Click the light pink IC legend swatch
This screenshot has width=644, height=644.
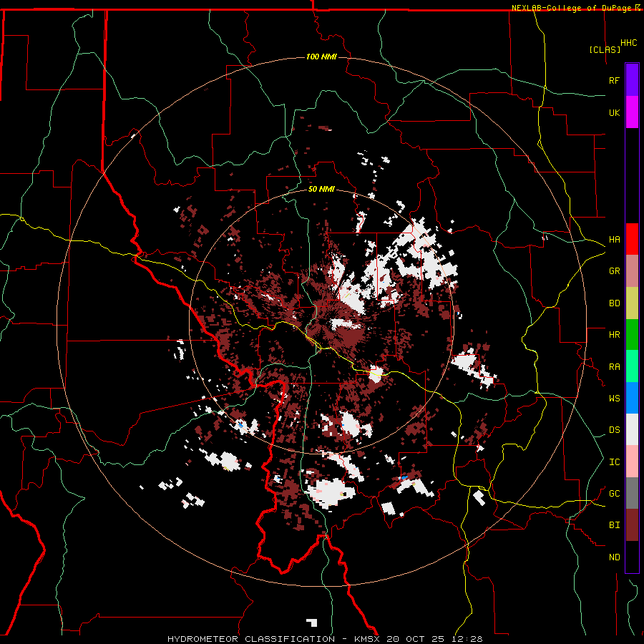(632, 462)
